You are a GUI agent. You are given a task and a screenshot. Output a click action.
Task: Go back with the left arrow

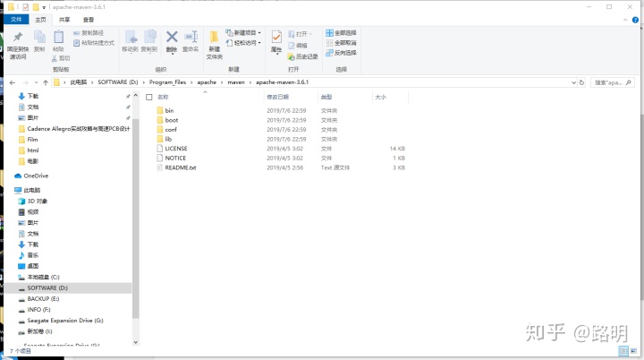13,82
